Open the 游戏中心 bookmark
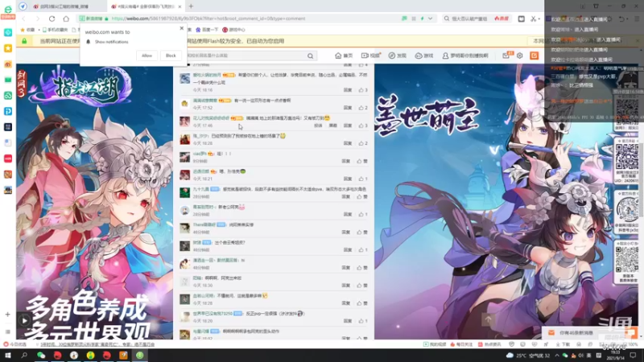 point(234,30)
